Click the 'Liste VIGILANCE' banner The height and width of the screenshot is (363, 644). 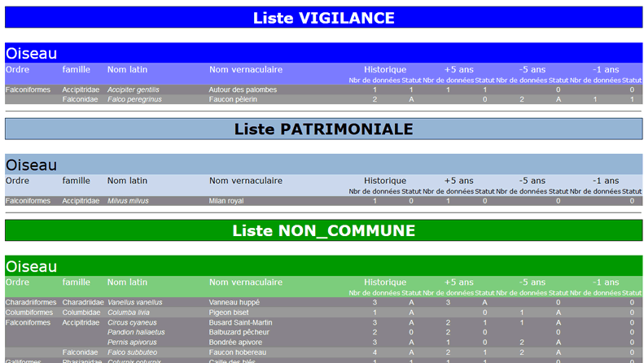coord(324,17)
